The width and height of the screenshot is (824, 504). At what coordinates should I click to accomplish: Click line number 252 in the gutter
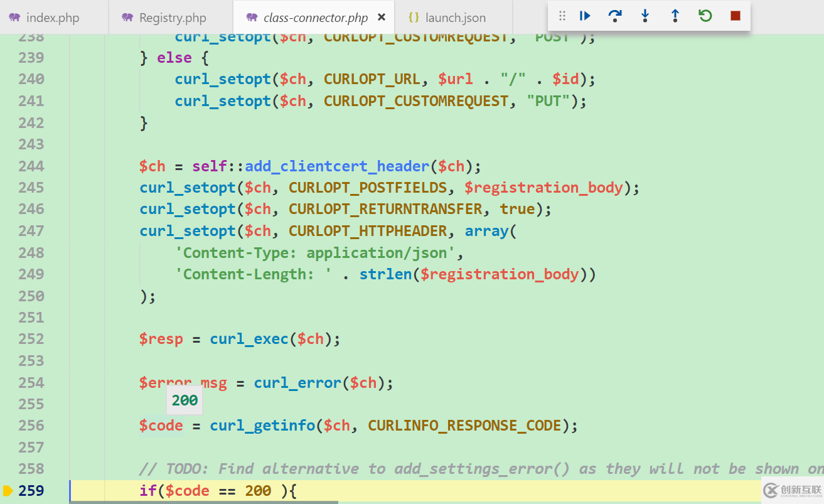click(31, 339)
